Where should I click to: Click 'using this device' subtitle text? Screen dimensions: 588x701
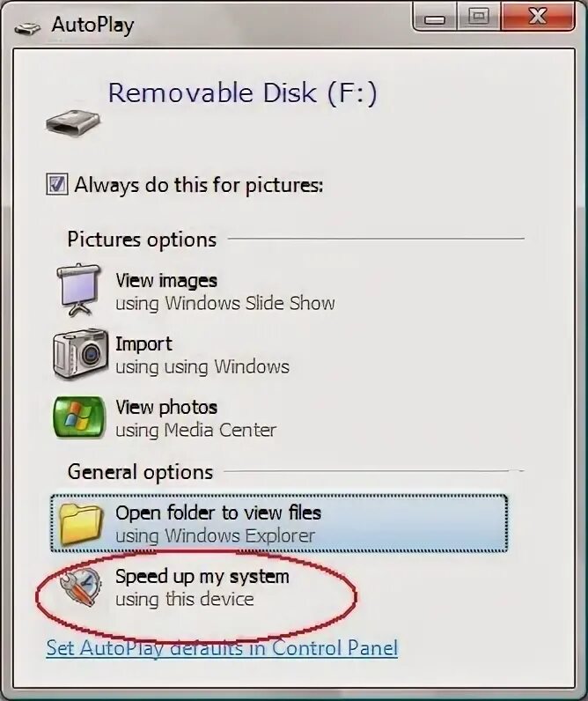185,599
